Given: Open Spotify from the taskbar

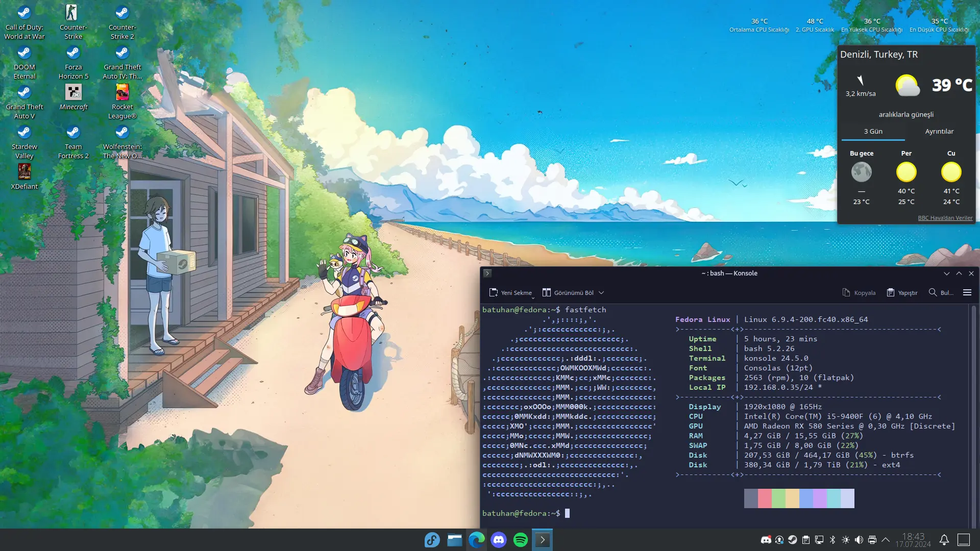Looking at the screenshot, I should pos(521,540).
